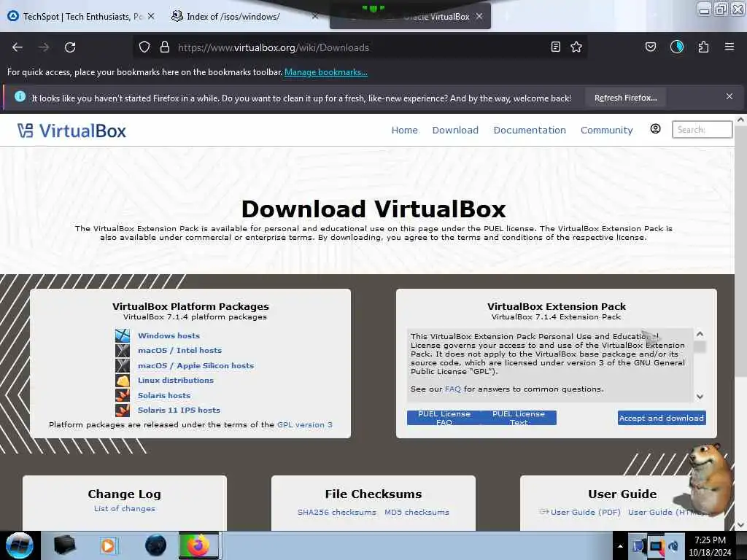Screen dimensions: 747x560
Task: Open the GPL version 3 link
Action: 305,425
